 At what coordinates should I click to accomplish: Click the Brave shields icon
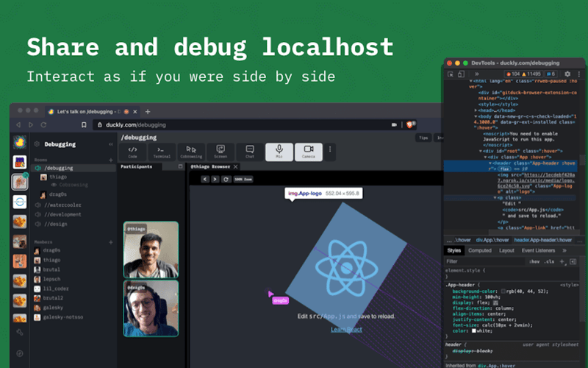pos(410,124)
